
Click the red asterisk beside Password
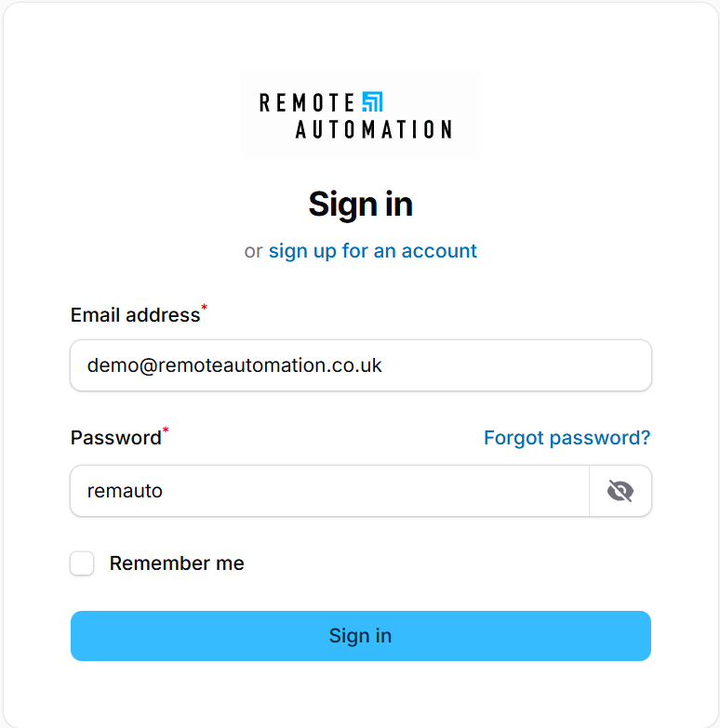click(x=167, y=430)
